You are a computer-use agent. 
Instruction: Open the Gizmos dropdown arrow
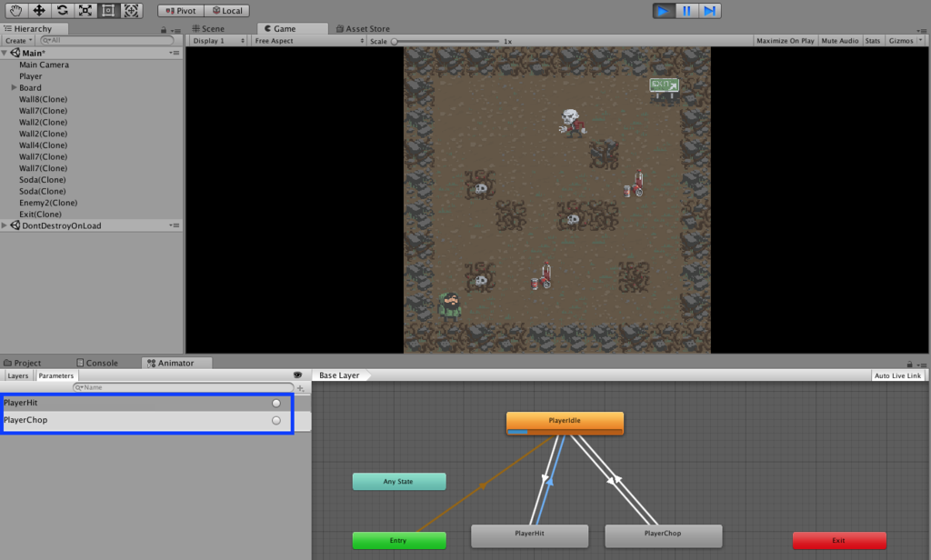pyautogui.click(x=921, y=40)
